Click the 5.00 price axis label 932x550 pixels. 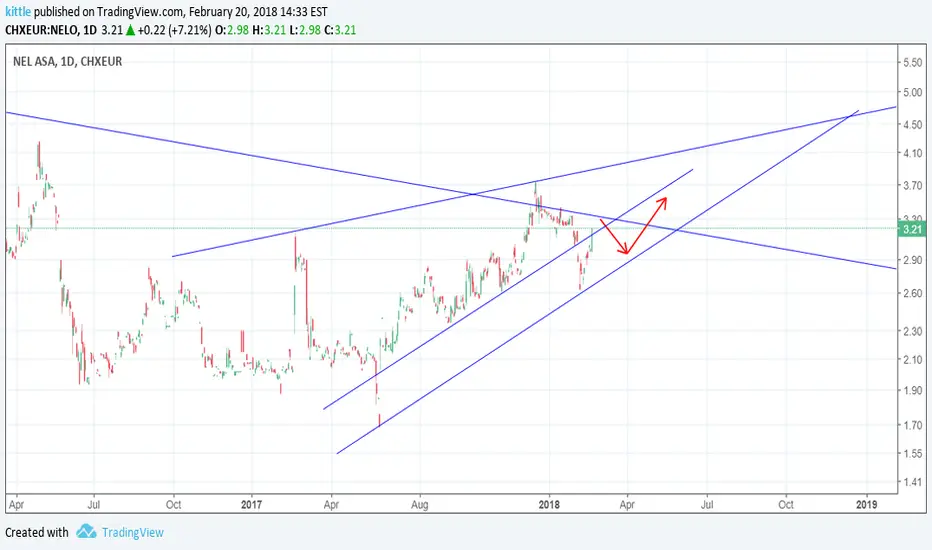click(x=912, y=92)
